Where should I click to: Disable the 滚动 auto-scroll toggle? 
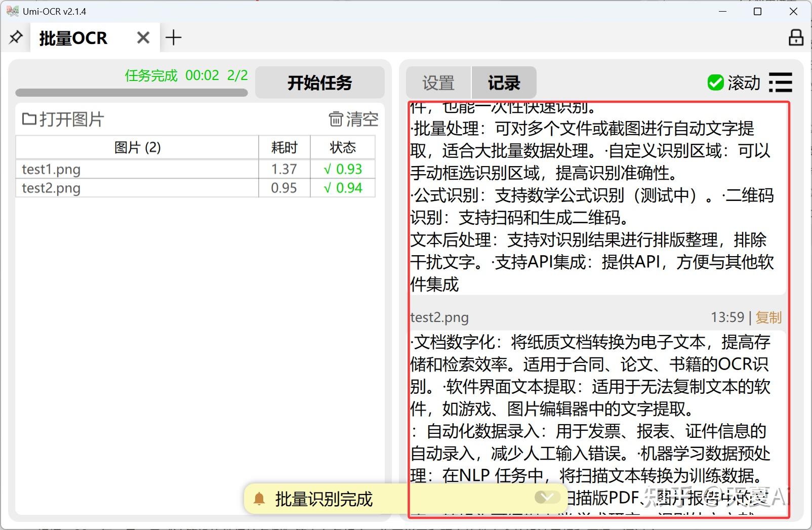pyautogui.click(x=715, y=83)
